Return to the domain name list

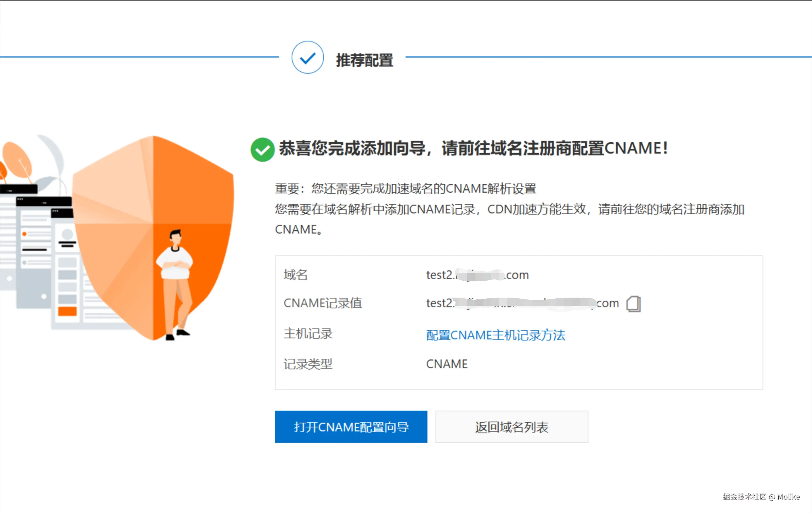tap(511, 427)
